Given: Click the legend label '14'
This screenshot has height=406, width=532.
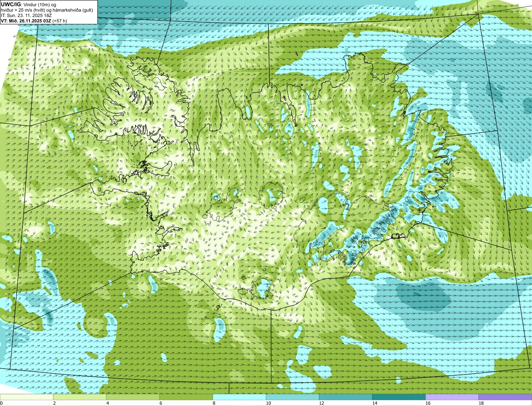Looking at the screenshot, I should tap(375, 403).
